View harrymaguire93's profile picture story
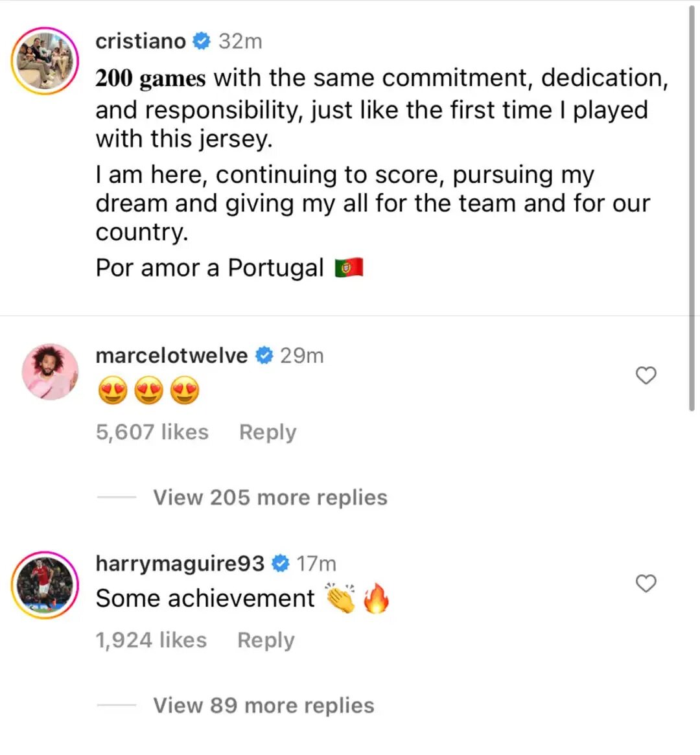Screen dimensions: 700x755 pyautogui.click(x=44, y=585)
